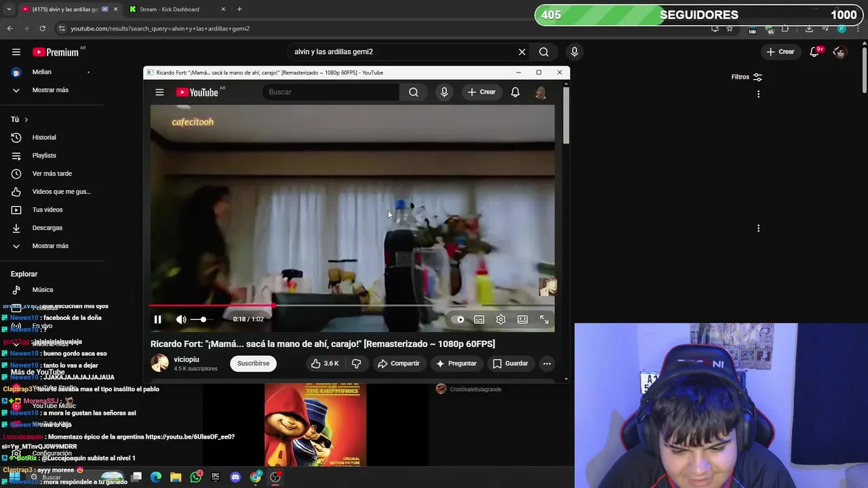Open Melian channel in sidebar
This screenshot has height=488, width=868.
point(42,72)
